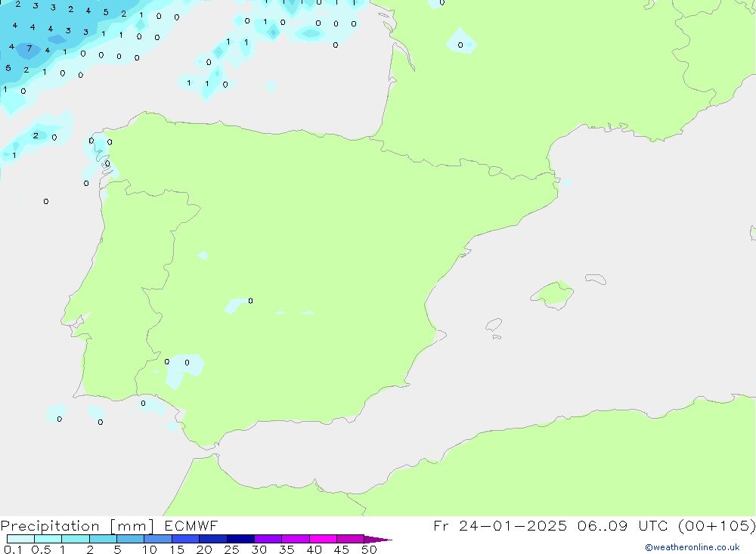Click the 10–15 mm blue legend swatch
This screenshot has height=554, width=756.
(158, 539)
